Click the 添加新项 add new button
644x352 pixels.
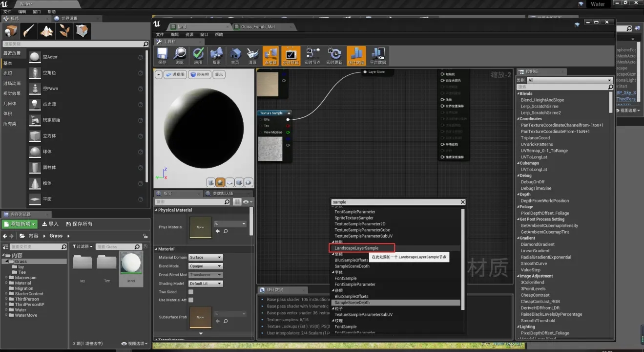click(20, 224)
